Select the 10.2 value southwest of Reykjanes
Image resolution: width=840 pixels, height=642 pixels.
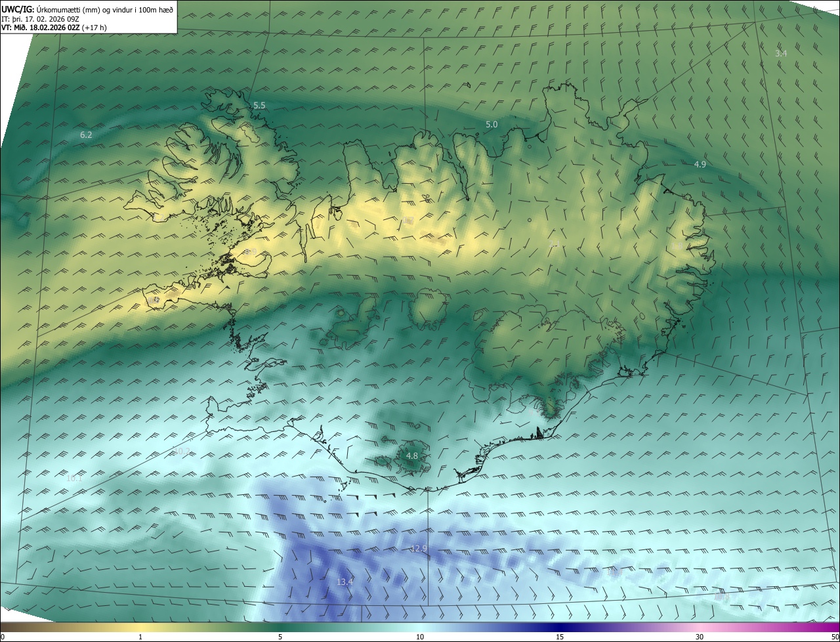coord(182,452)
